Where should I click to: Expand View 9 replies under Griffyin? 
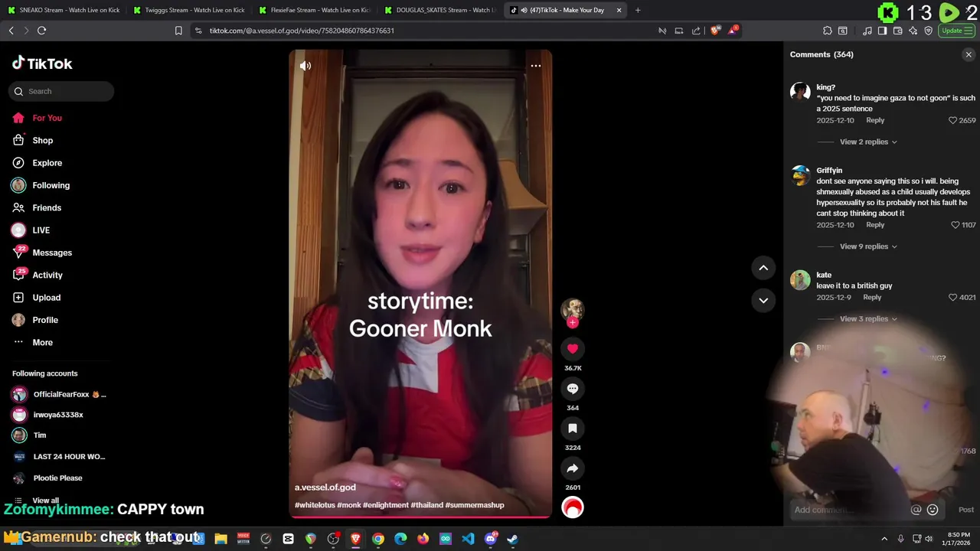click(x=868, y=246)
